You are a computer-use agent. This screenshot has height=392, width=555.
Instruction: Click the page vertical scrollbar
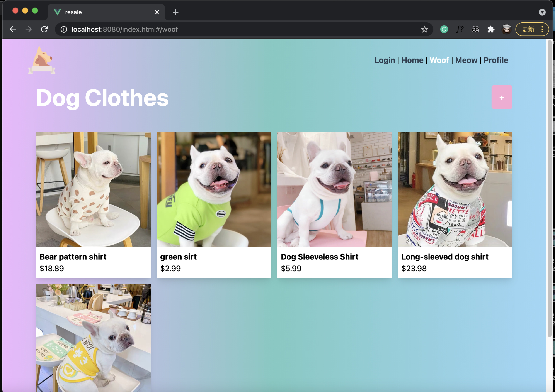point(549,188)
